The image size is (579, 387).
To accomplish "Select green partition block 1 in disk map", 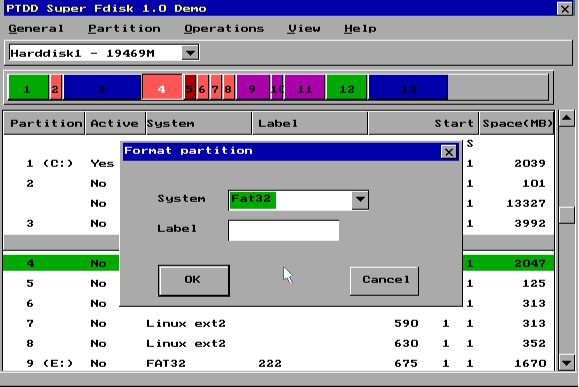I will [28, 87].
